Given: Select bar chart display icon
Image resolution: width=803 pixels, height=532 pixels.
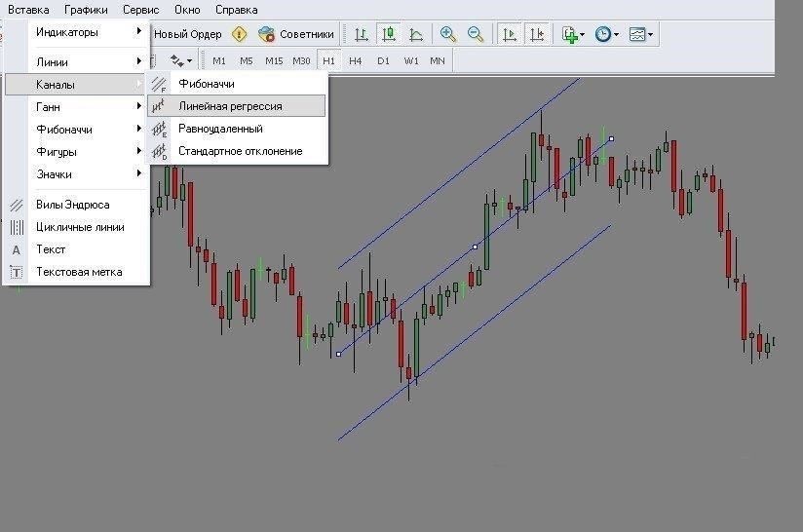Looking at the screenshot, I should [x=362, y=34].
